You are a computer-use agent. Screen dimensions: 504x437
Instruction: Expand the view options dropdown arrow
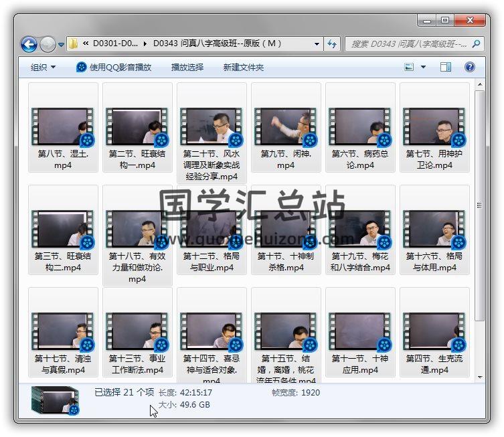(x=424, y=68)
